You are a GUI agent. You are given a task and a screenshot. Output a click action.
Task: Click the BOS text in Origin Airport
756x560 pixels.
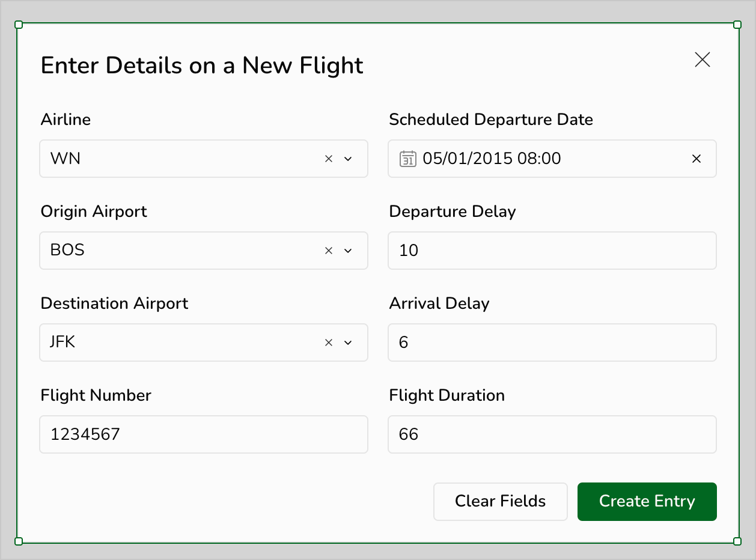[x=67, y=251]
